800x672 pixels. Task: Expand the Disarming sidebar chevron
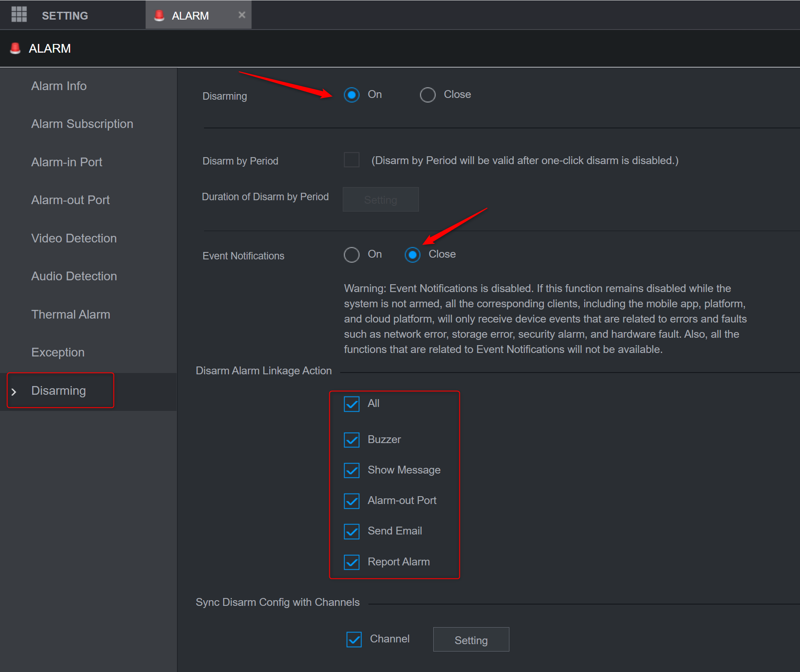click(x=14, y=391)
